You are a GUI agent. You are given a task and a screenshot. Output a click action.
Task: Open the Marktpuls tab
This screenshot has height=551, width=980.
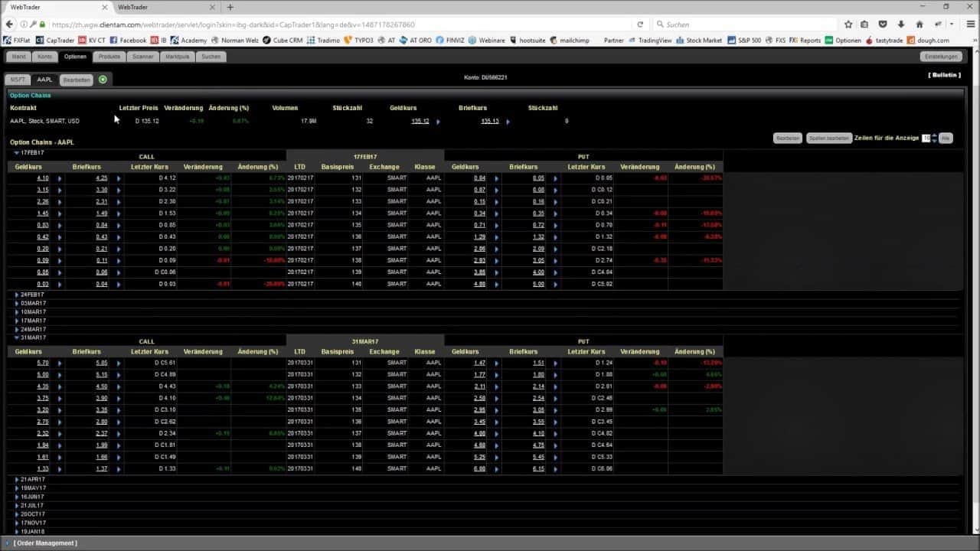pos(178,57)
